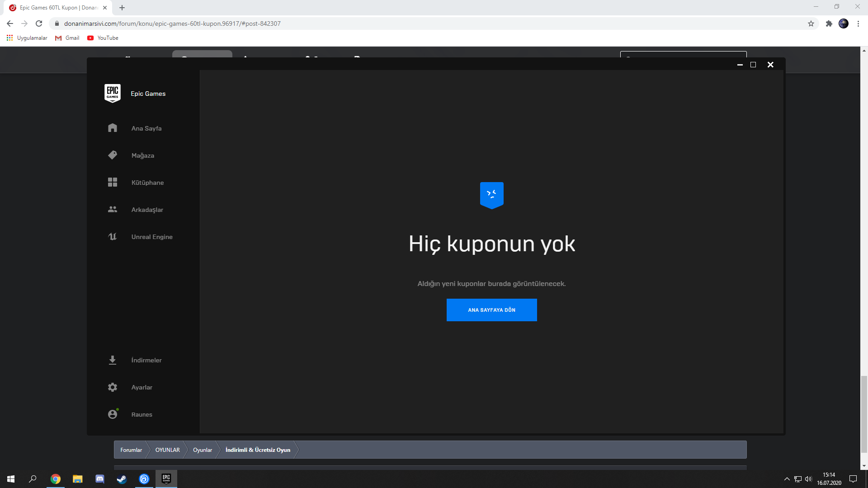The height and width of the screenshot is (488, 868).
Task: Select Kütüphane in the sidebar
Action: pos(147,183)
